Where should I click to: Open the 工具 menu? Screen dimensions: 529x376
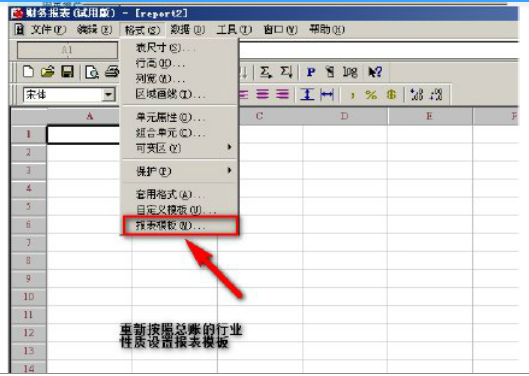234,30
